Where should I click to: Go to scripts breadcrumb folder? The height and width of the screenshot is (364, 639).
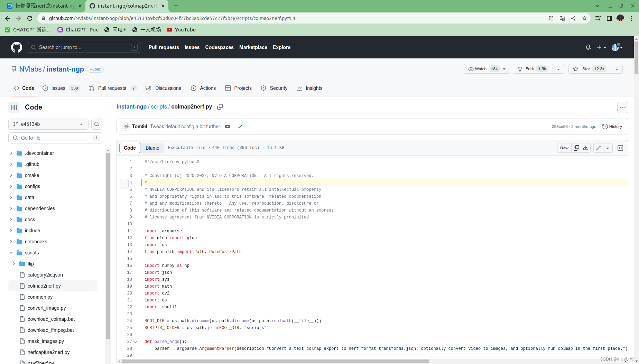click(159, 107)
